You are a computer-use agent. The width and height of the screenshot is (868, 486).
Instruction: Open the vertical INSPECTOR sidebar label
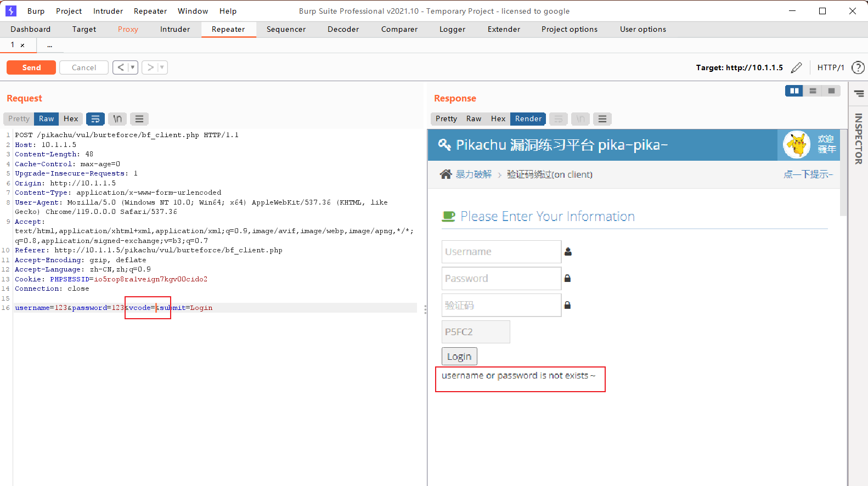tap(859, 139)
